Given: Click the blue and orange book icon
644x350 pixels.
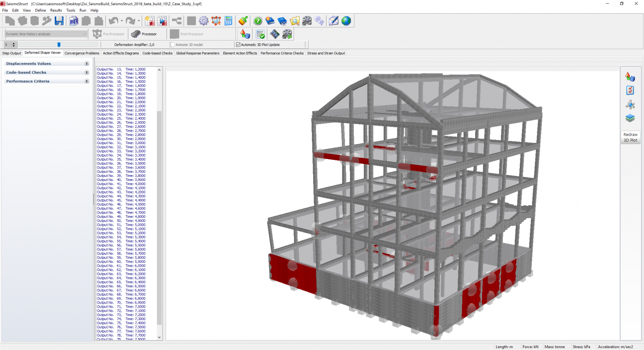Looking at the screenshot, I should (x=270, y=21).
